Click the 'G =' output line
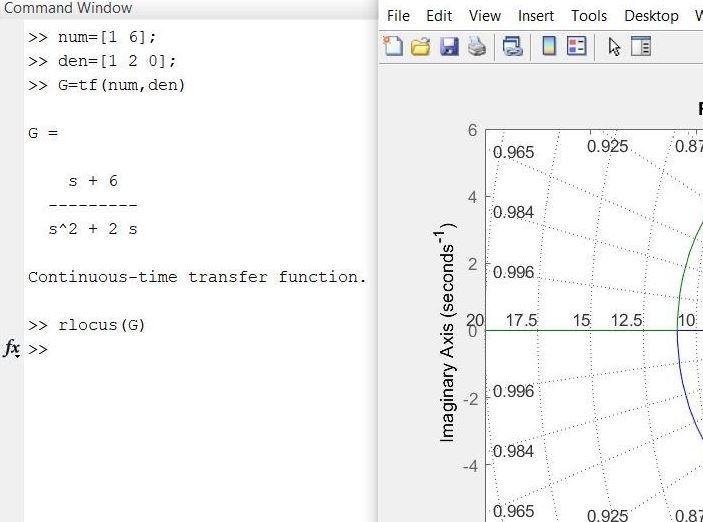 click(x=43, y=133)
